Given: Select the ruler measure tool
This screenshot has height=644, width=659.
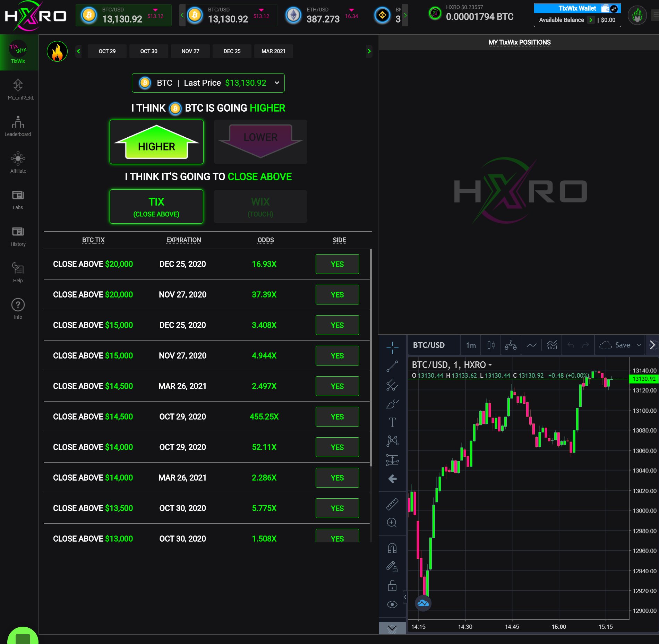Looking at the screenshot, I should [x=392, y=504].
